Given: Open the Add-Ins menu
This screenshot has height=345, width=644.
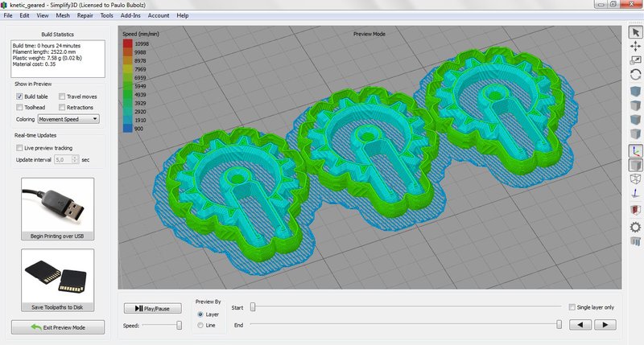Looking at the screenshot, I should coord(130,15).
